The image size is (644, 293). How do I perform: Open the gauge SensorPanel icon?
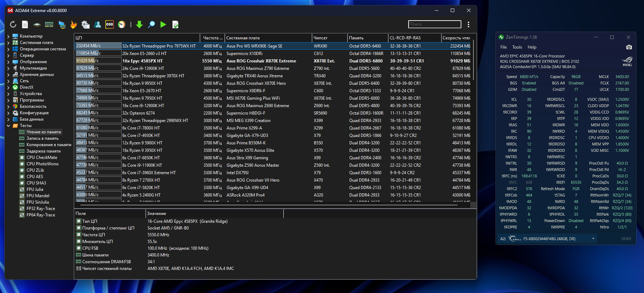122,24
